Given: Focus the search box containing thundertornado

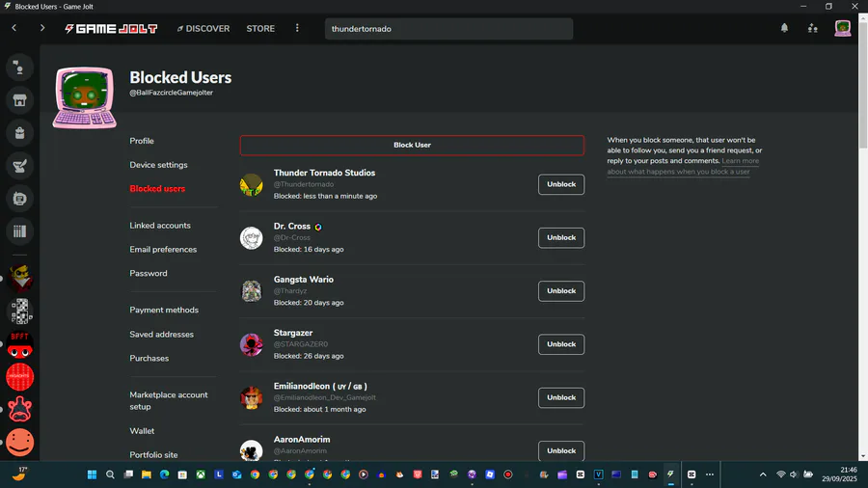Looking at the screenshot, I should 448,29.
